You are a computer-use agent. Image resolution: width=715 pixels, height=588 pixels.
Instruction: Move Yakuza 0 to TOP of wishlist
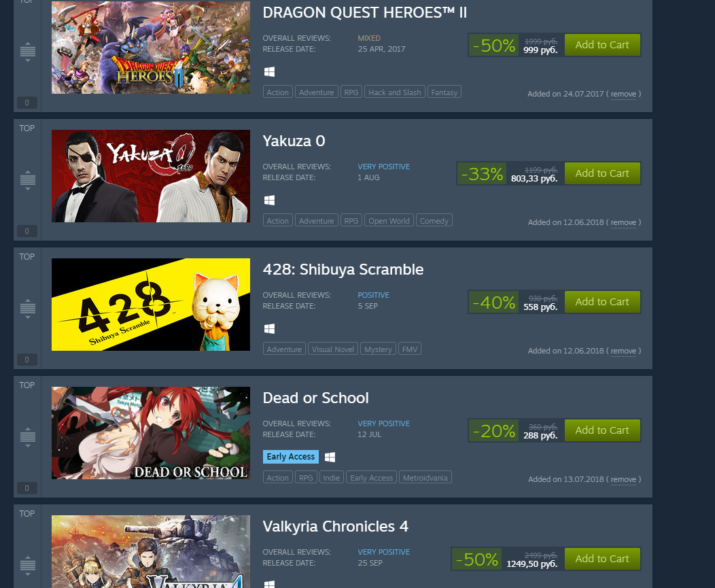tap(27, 128)
